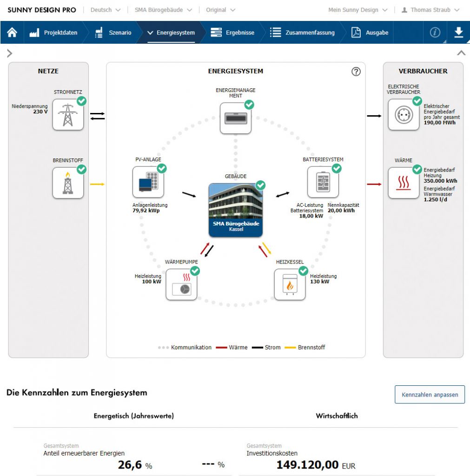
Task: Click the SUNNY DESIGN PRO logo
Action: (42, 10)
